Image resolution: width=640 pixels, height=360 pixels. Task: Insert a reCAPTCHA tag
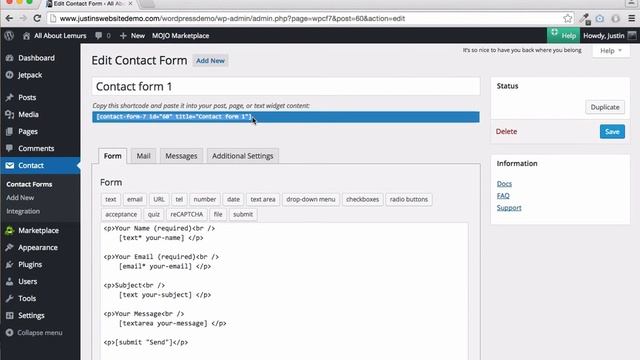click(x=187, y=214)
